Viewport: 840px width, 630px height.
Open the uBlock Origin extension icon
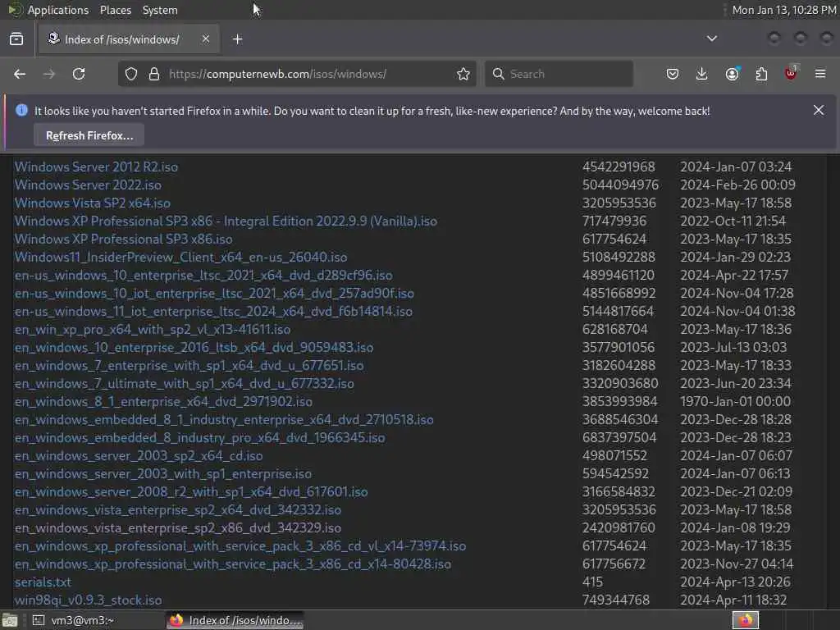coord(791,73)
